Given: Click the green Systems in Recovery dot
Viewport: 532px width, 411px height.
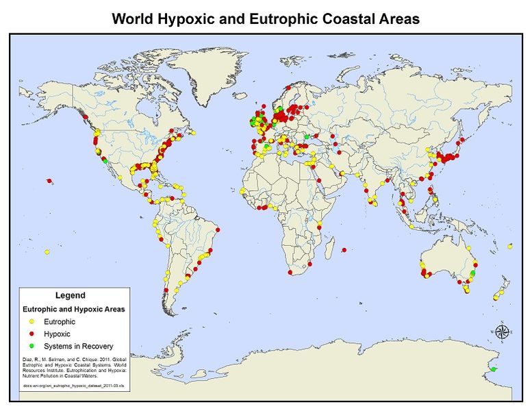Looking at the screenshot, I should coord(32,346).
